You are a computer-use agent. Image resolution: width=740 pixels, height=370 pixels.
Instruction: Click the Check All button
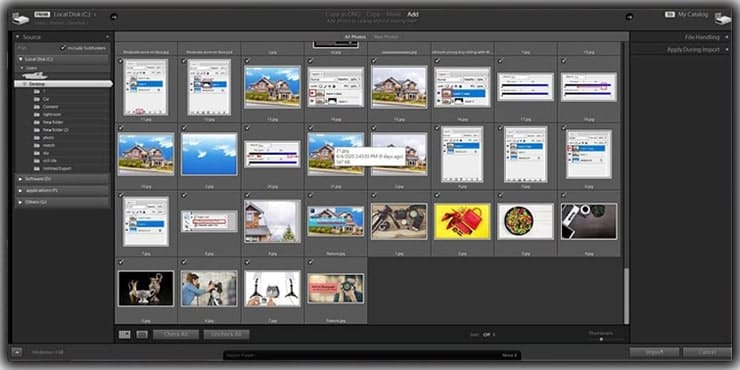tap(176, 335)
